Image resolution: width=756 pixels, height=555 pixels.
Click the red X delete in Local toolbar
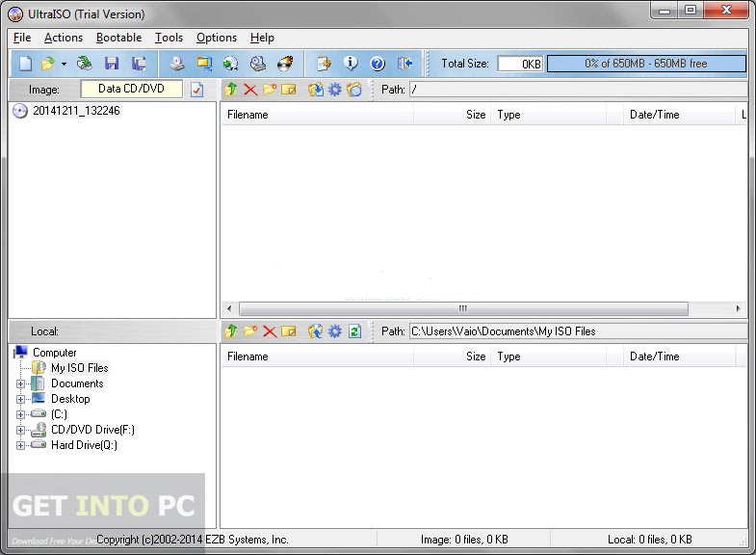coord(270,331)
